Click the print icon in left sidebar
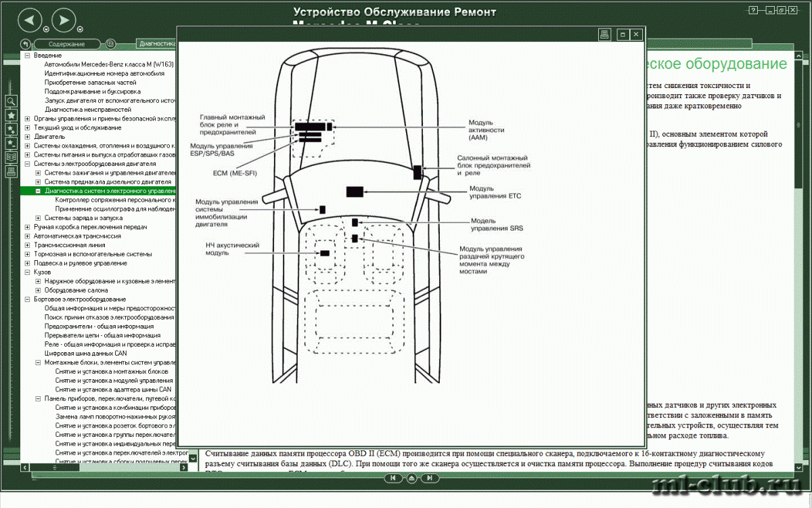The height and width of the screenshot is (508, 812). [x=11, y=171]
